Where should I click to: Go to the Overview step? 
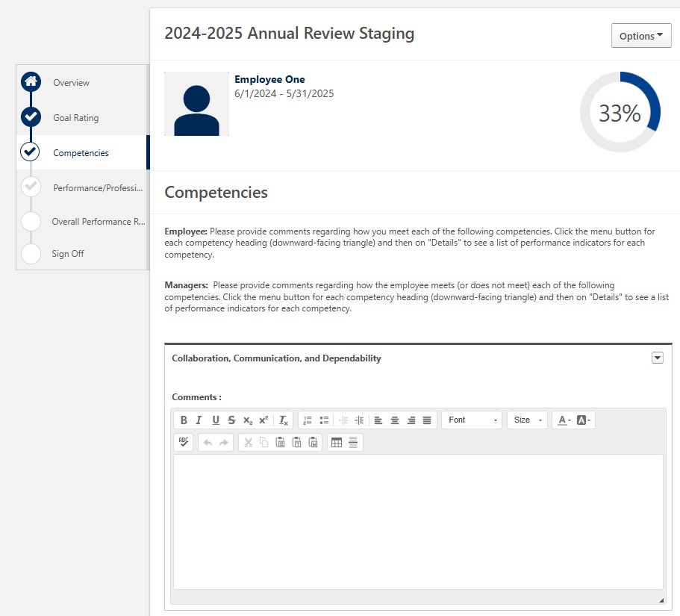(71, 83)
